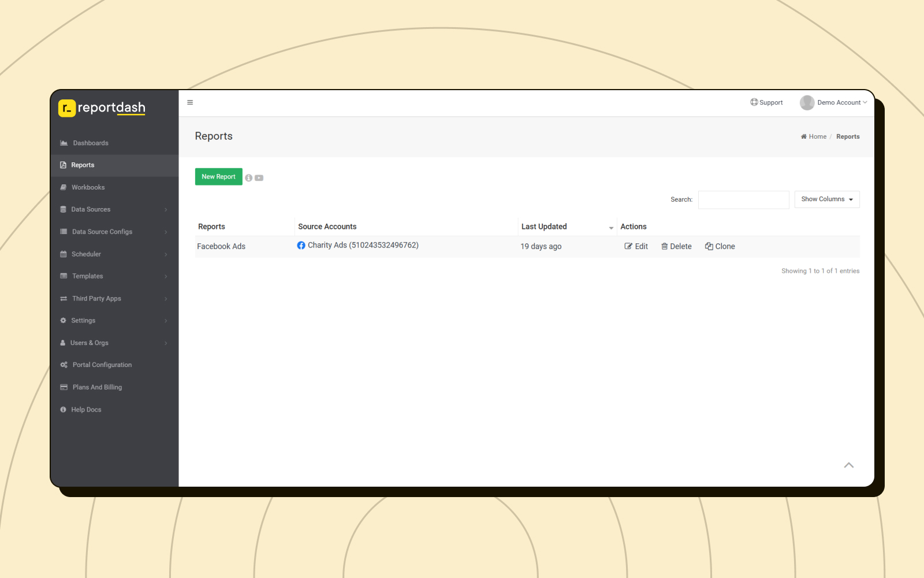Screen dimensions: 924x578
Task: Click the Users & Orgs person icon
Action: point(63,343)
